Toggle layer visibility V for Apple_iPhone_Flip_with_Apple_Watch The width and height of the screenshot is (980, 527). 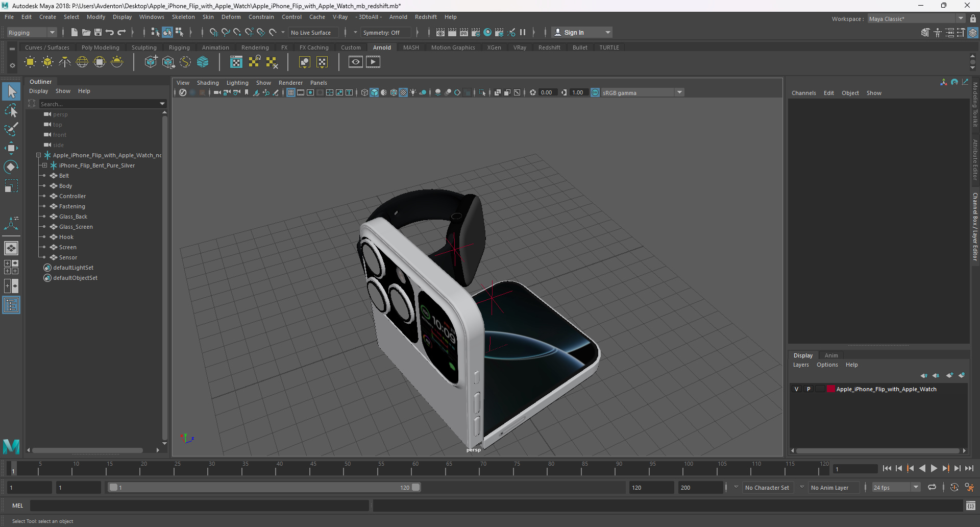click(796, 389)
